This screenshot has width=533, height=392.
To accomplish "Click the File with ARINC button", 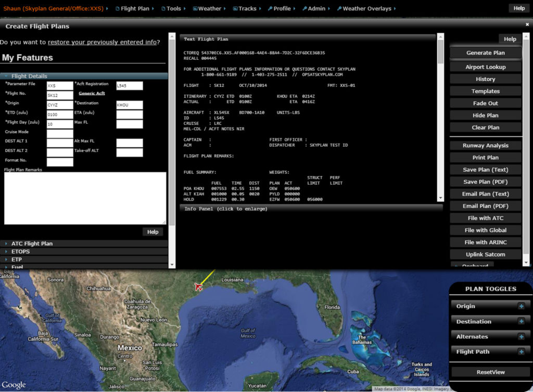I will point(486,243).
